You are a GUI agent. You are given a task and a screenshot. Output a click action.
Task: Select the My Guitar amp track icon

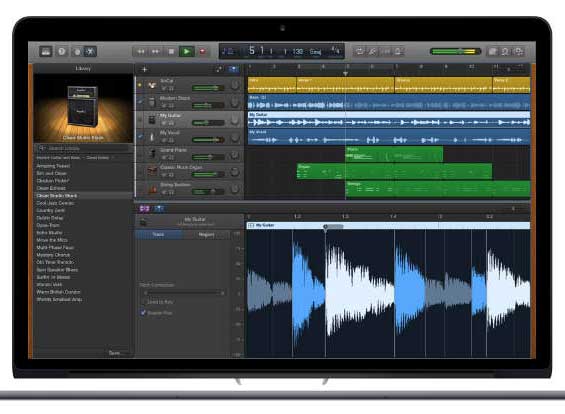[152, 119]
